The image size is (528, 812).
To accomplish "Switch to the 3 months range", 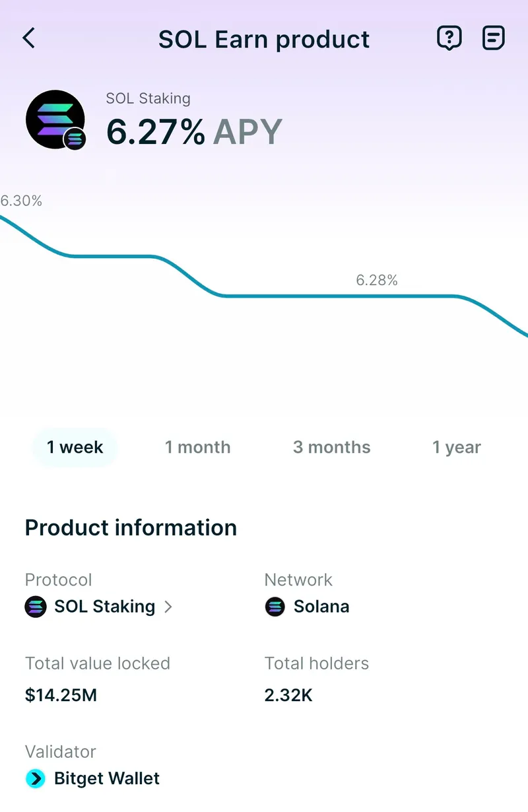I will coord(331,447).
